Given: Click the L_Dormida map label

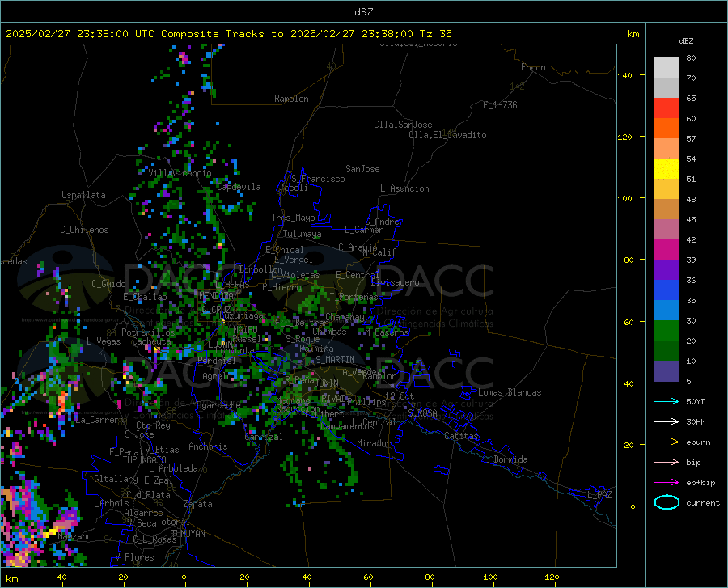Looking at the screenshot, I should [505, 459].
